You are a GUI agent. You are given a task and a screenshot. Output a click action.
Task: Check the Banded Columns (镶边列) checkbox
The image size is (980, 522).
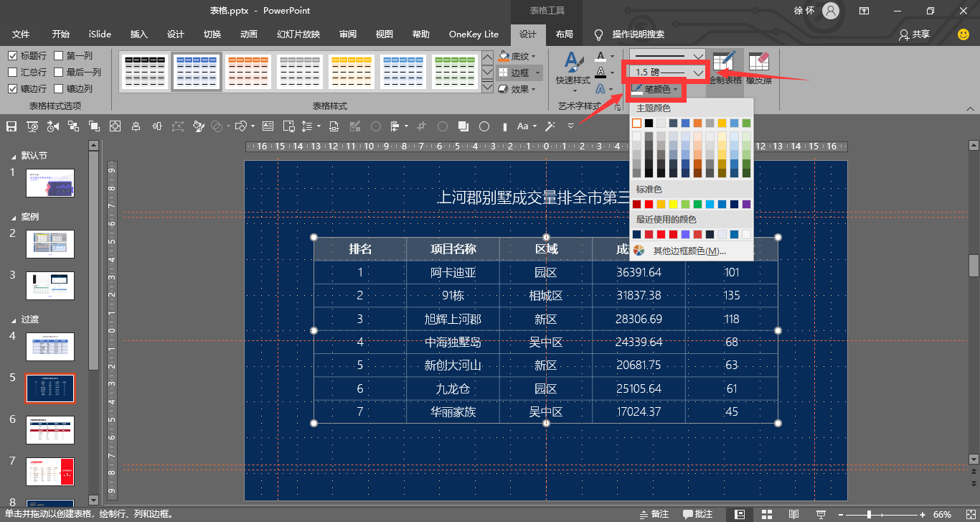[x=58, y=88]
